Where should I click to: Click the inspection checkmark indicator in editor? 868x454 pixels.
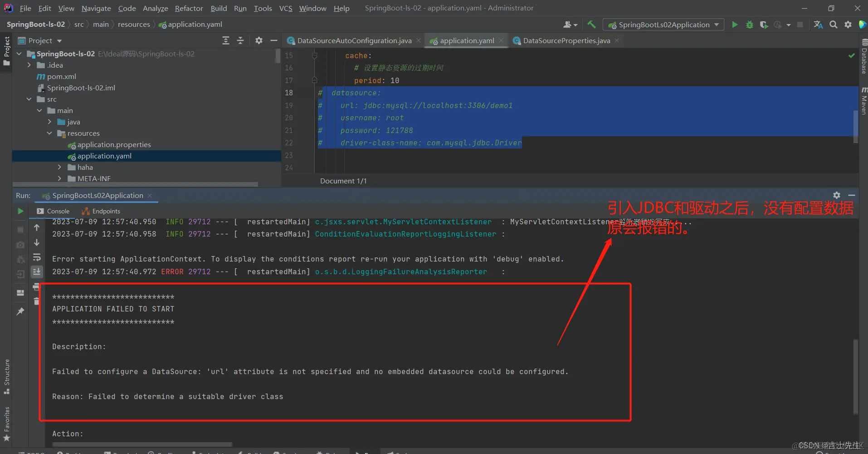[851, 55]
